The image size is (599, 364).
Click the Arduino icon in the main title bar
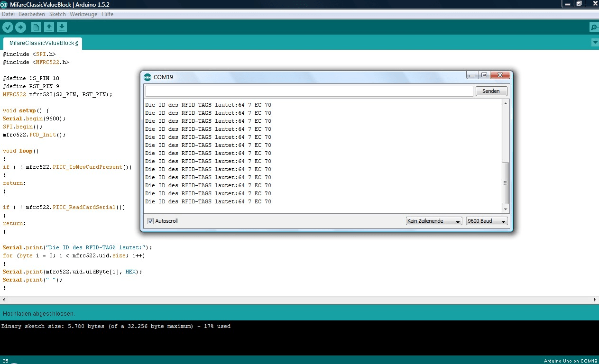[4, 4]
